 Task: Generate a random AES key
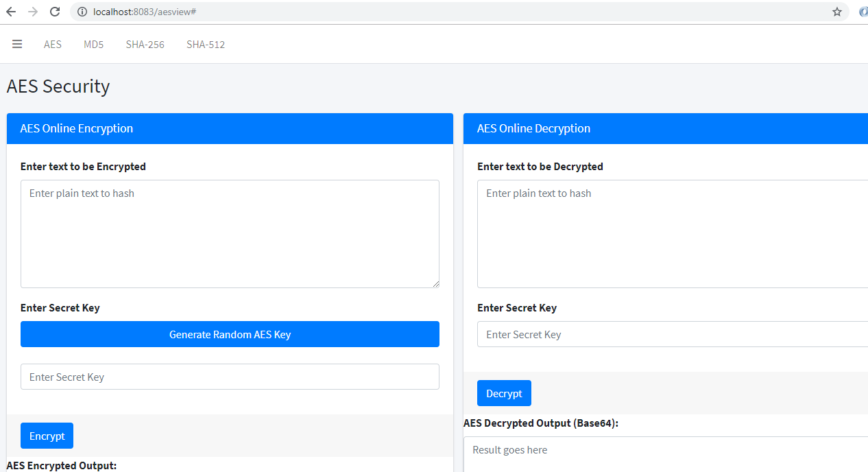point(230,334)
